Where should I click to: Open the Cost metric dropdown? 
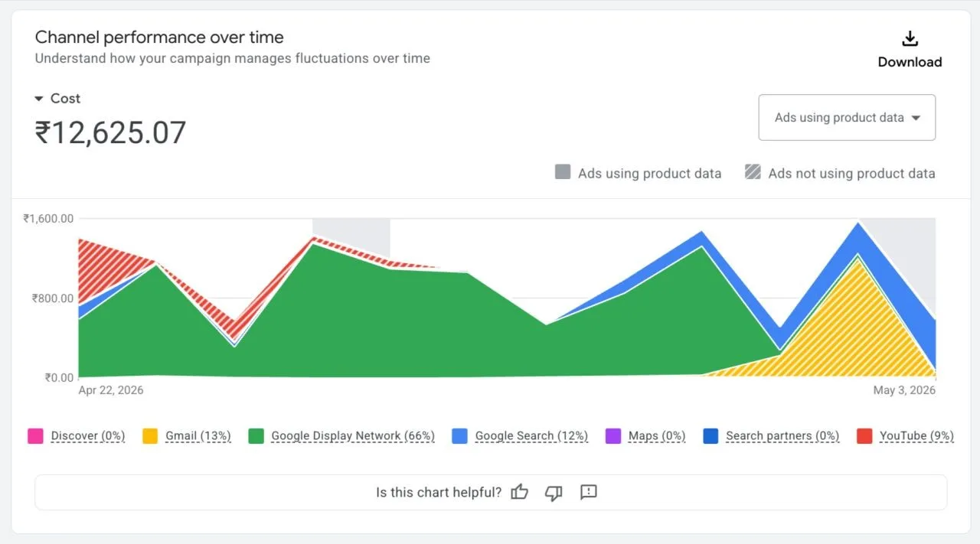coord(57,99)
